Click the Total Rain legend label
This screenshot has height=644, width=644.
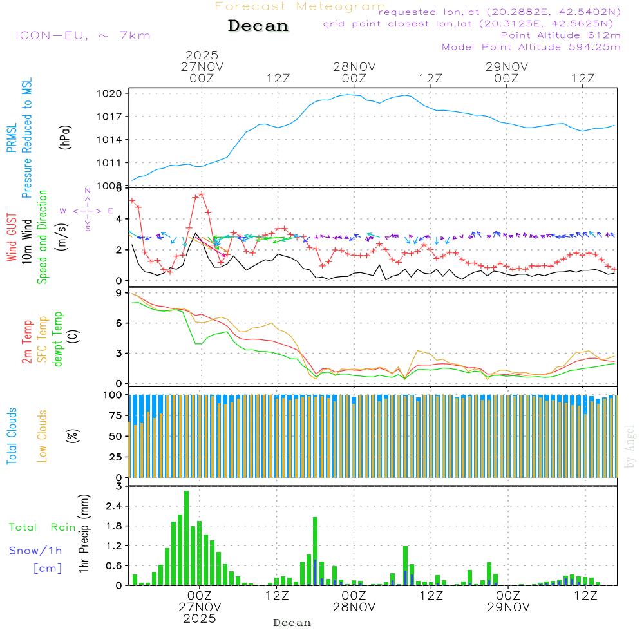[42, 527]
